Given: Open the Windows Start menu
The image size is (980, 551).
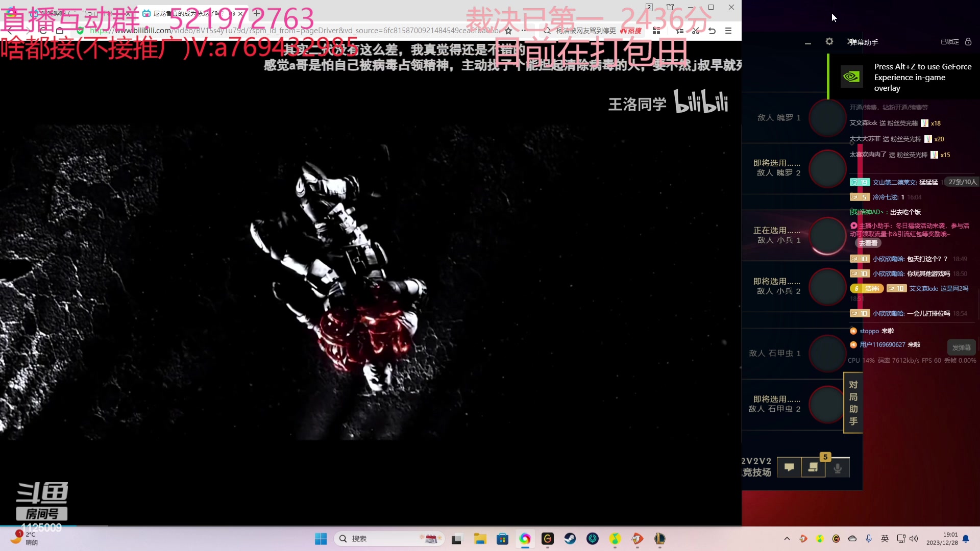Looking at the screenshot, I should 321,539.
